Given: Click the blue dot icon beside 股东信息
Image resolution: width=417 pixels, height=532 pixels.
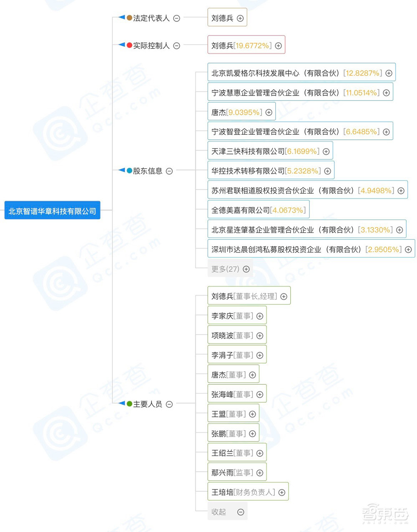Looking at the screenshot, I should click(129, 170).
